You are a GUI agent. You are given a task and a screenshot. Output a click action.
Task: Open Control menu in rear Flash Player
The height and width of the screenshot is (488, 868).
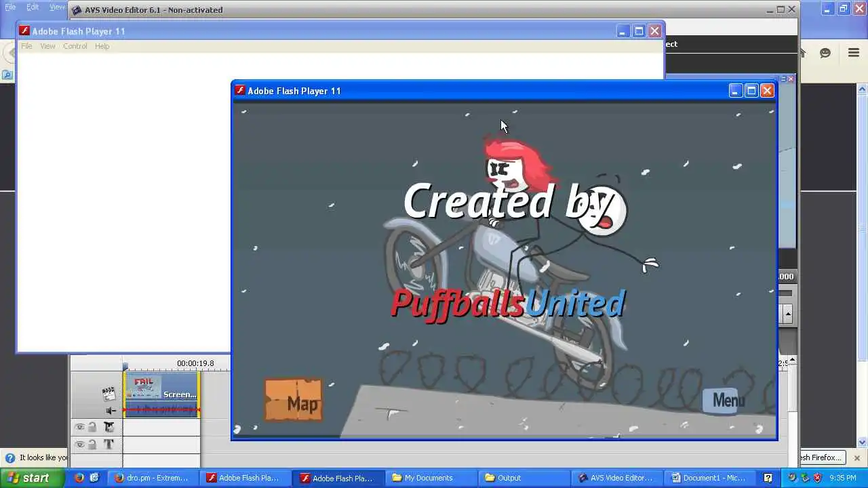click(x=75, y=46)
